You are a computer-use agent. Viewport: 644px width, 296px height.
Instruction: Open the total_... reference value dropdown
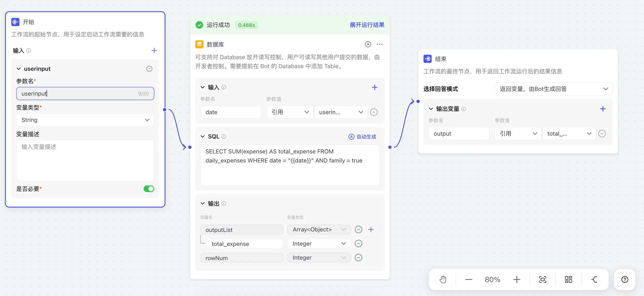(x=569, y=134)
